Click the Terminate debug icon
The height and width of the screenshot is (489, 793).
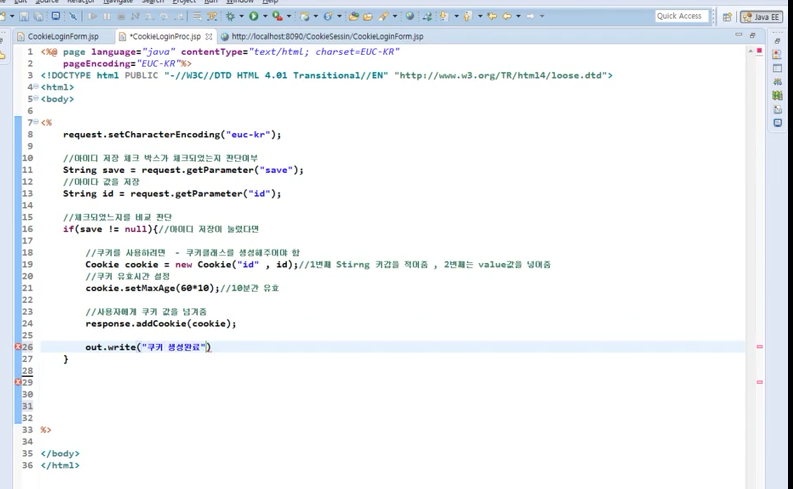pyautogui.click(x=121, y=16)
